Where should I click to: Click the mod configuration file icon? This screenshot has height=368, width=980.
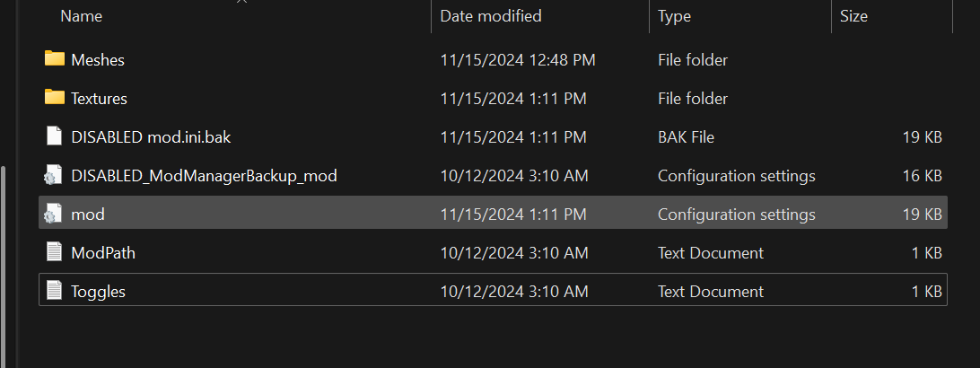click(x=53, y=214)
